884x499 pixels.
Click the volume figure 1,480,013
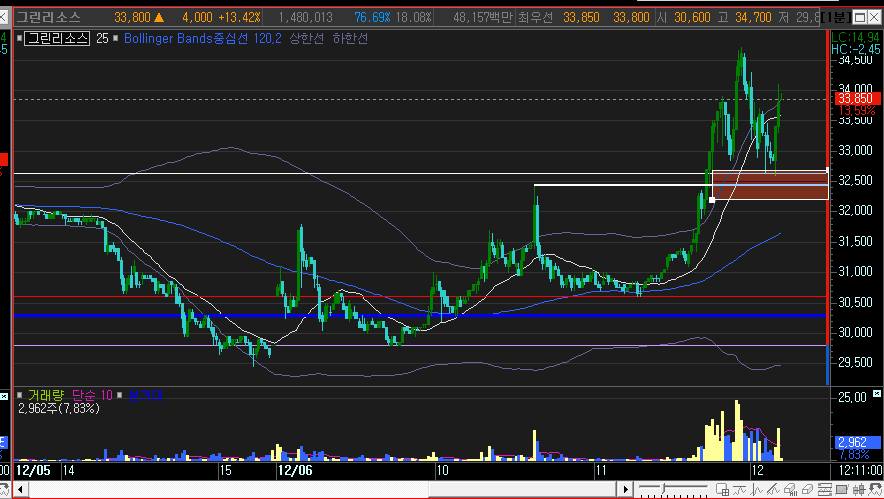(306, 17)
